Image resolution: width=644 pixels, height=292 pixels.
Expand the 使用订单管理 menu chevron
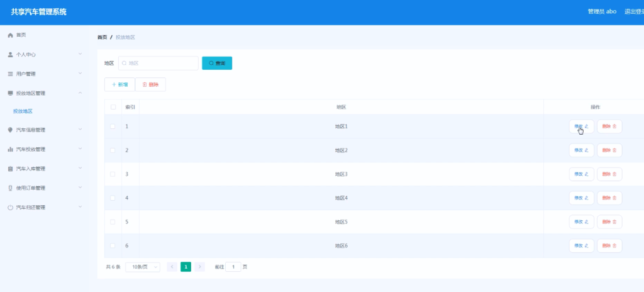tap(80, 187)
